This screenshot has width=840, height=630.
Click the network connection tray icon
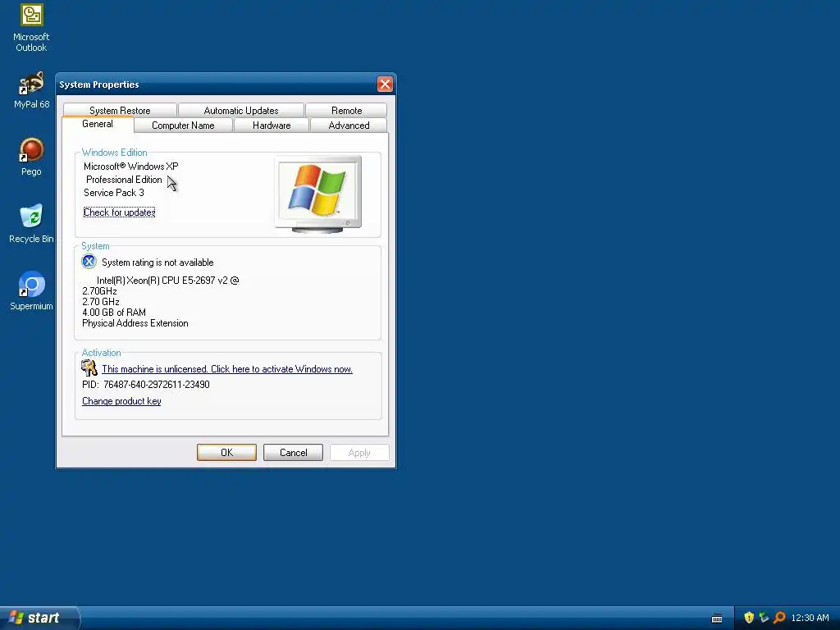click(764, 618)
